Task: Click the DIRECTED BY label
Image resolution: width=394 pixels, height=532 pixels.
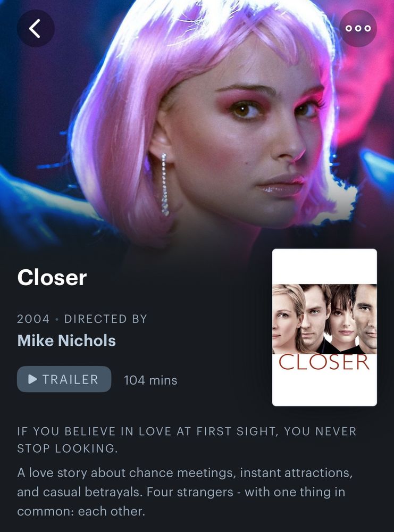Action: (105, 319)
